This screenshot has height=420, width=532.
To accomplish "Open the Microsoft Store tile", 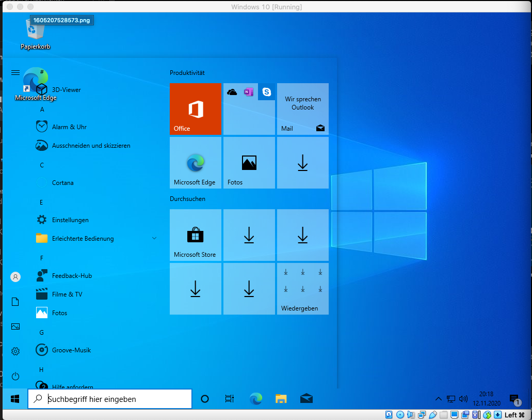I will [196, 235].
